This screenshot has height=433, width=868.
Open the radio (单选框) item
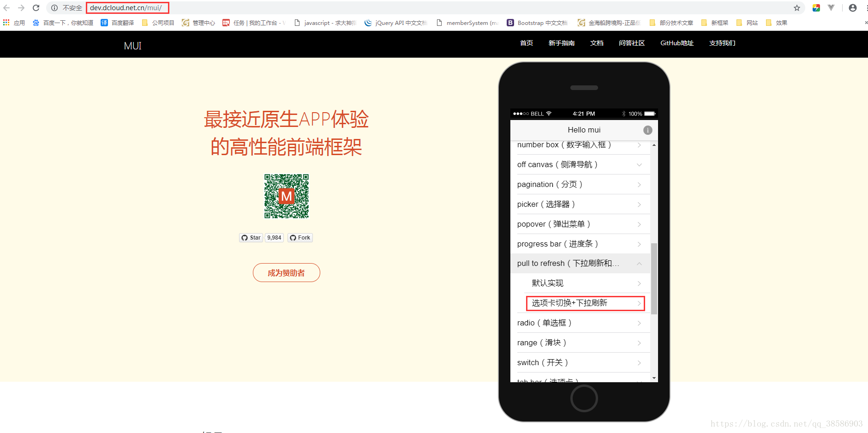(580, 323)
